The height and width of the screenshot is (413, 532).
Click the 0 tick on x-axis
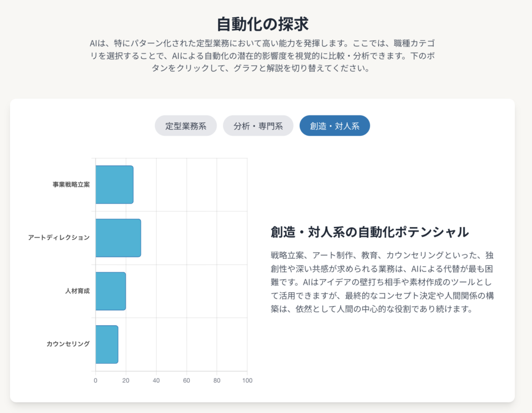coord(96,381)
